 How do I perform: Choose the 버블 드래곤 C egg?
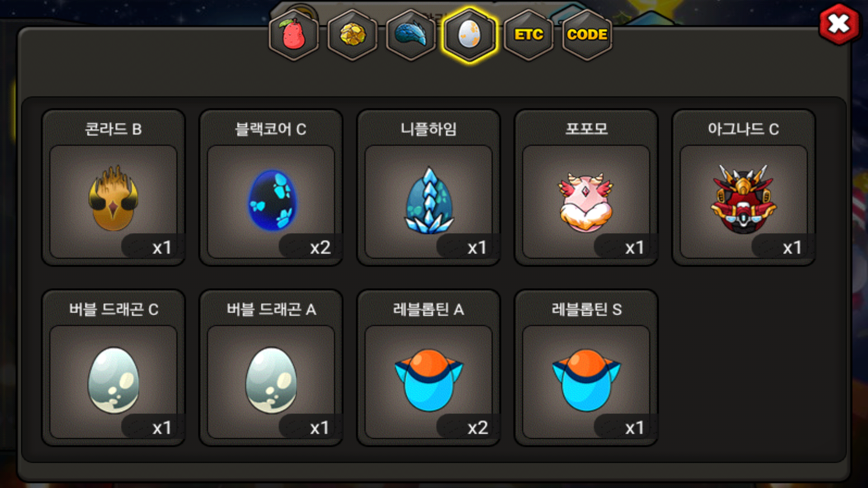pyautogui.click(x=113, y=380)
